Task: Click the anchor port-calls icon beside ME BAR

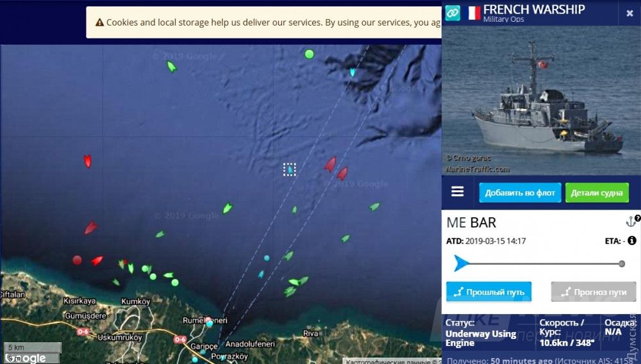Action: click(631, 222)
